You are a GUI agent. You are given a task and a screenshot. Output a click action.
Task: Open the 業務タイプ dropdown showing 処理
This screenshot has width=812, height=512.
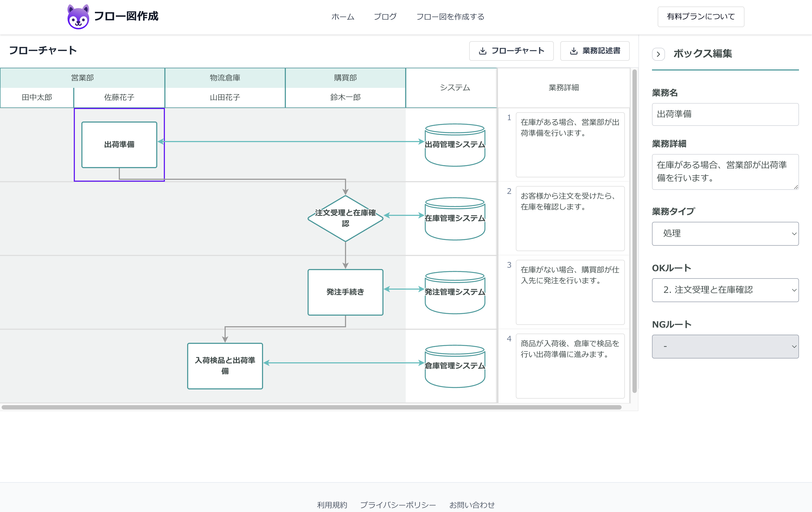point(725,233)
